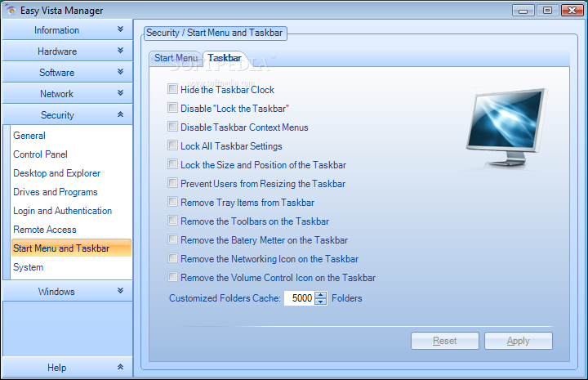Check Lock the Size and Position of the Taskbar
This screenshot has height=380, width=588.
[172, 164]
